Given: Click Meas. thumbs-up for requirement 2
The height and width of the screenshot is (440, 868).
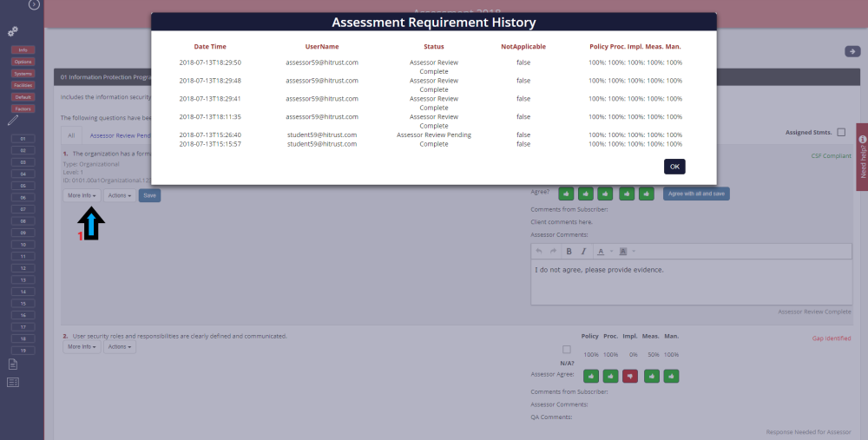Looking at the screenshot, I should [x=652, y=377].
